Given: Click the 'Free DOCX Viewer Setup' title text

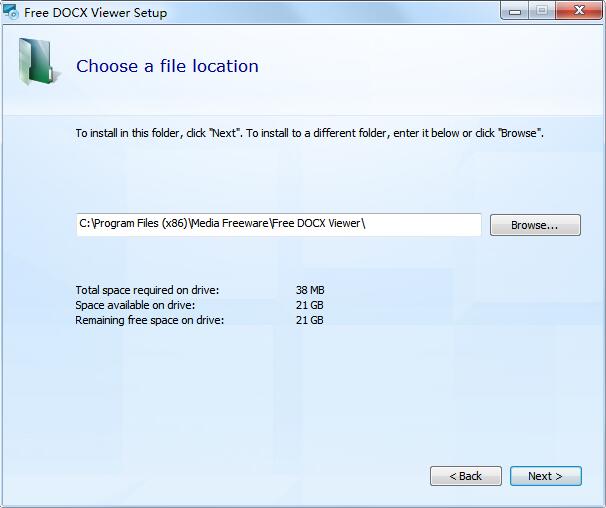Looking at the screenshot, I should tap(95, 13).
